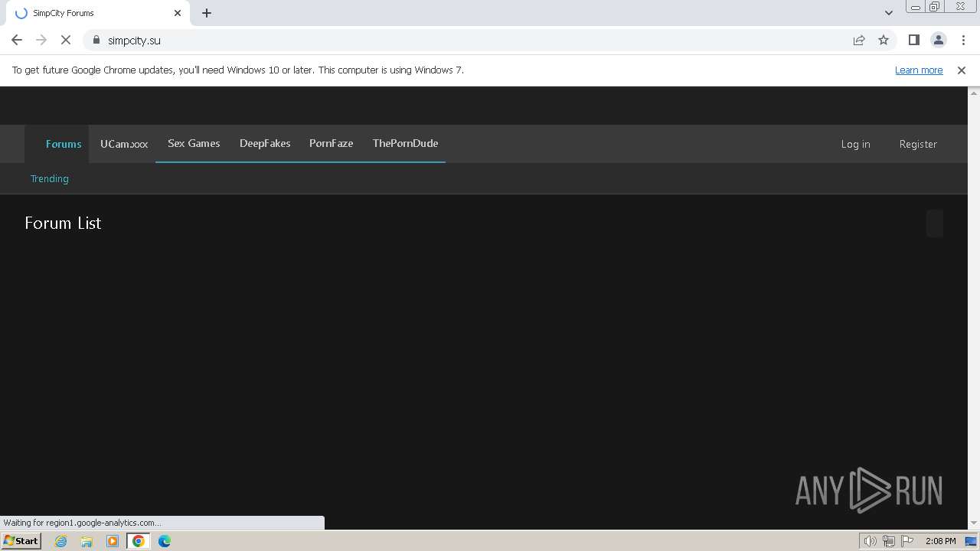Image resolution: width=980 pixels, height=551 pixels.
Task: Open the Action Center flag icon
Action: click(907, 541)
